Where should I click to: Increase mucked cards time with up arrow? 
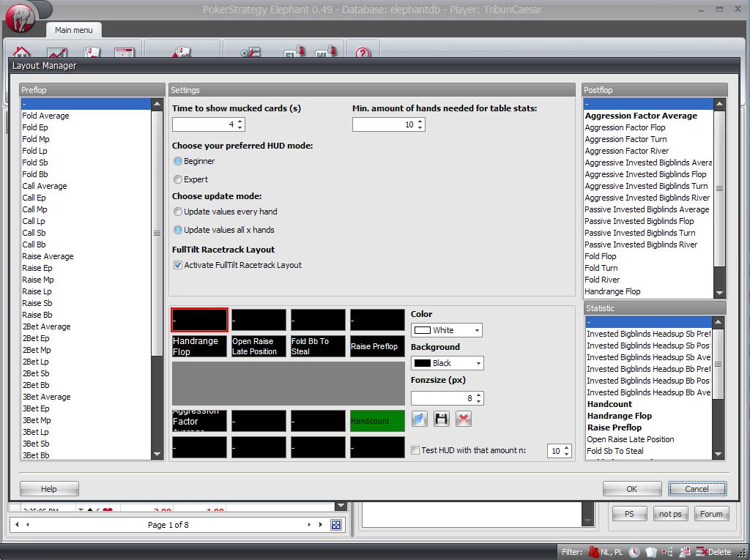(x=240, y=121)
